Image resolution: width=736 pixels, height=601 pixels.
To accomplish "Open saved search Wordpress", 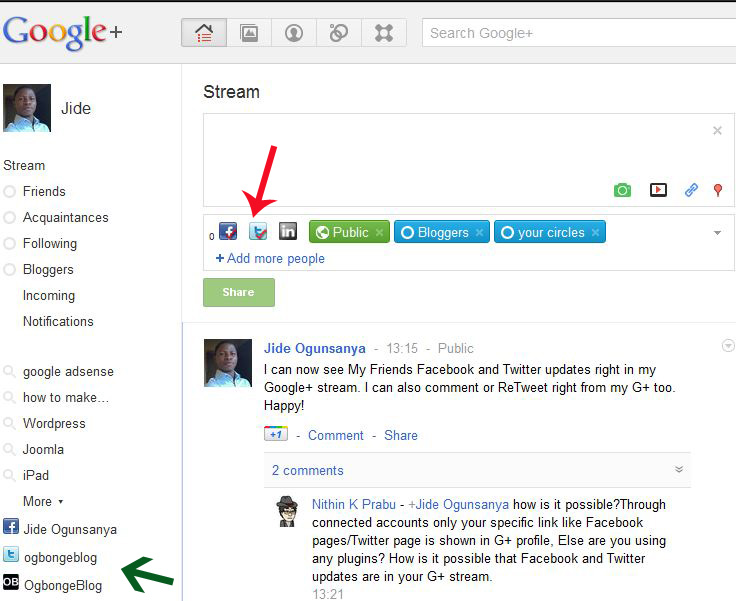I will coord(54,423).
